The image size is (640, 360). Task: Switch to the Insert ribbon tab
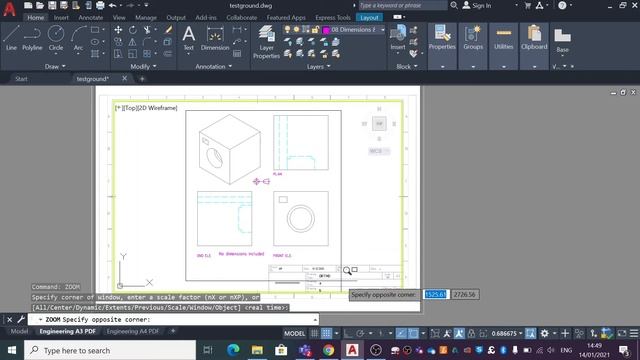click(61, 18)
